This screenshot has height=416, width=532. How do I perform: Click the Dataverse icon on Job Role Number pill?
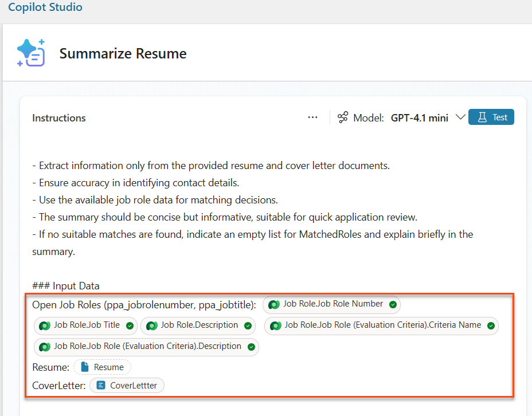[x=273, y=304]
